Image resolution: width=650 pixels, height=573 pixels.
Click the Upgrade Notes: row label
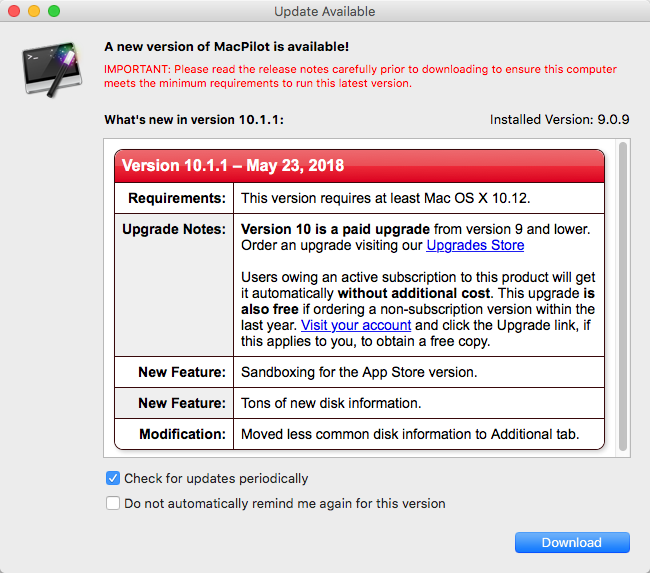tap(174, 229)
